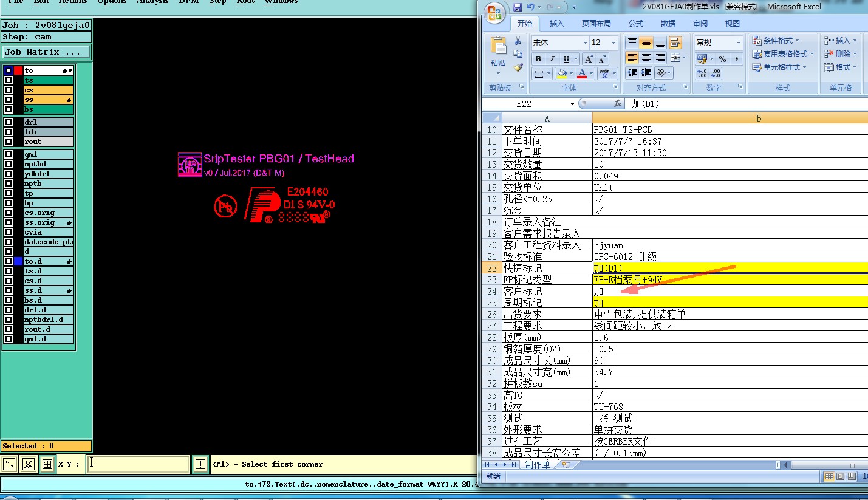The width and height of the screenshot is (868, 500).
Task: Expand the Name Box dropdown for B22
Action: click(x=572, y=104)
